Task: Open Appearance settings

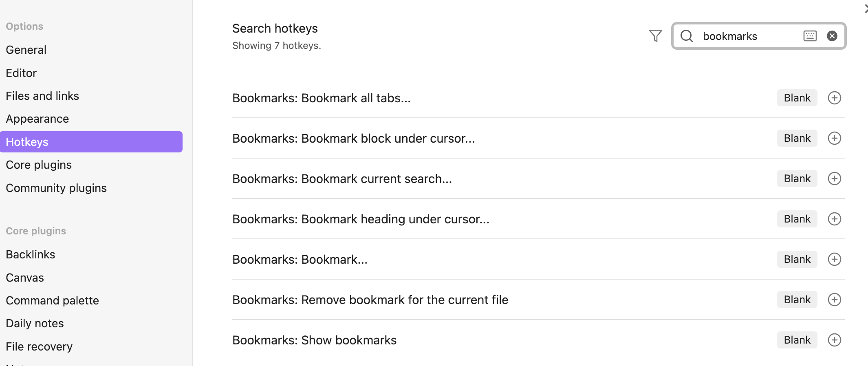Action: 37,119
